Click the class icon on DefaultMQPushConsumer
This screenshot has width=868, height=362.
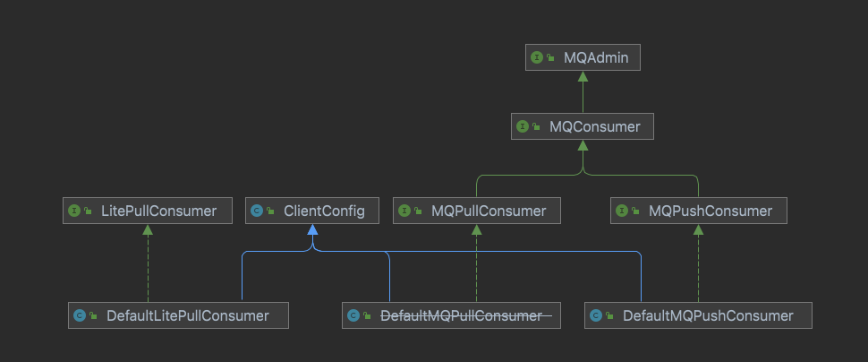click(596, 315)
